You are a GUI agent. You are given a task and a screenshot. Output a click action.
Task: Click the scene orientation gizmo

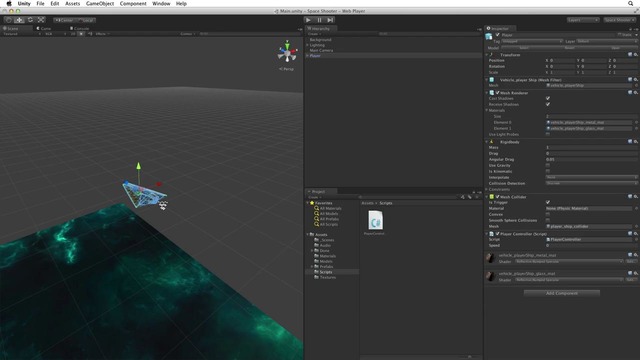tap(287, 52)
